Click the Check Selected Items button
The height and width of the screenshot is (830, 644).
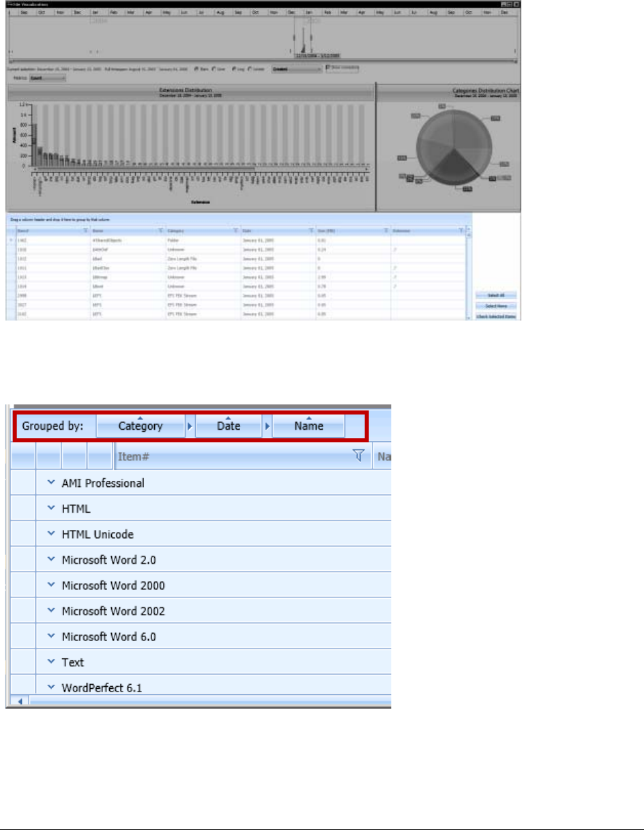[495, 317]
